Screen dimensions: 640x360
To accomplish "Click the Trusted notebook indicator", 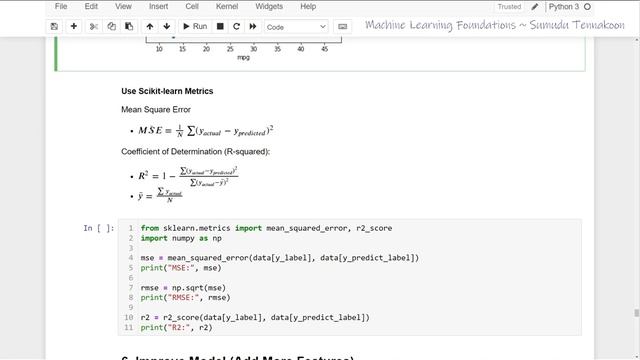I will pos(509,7).
